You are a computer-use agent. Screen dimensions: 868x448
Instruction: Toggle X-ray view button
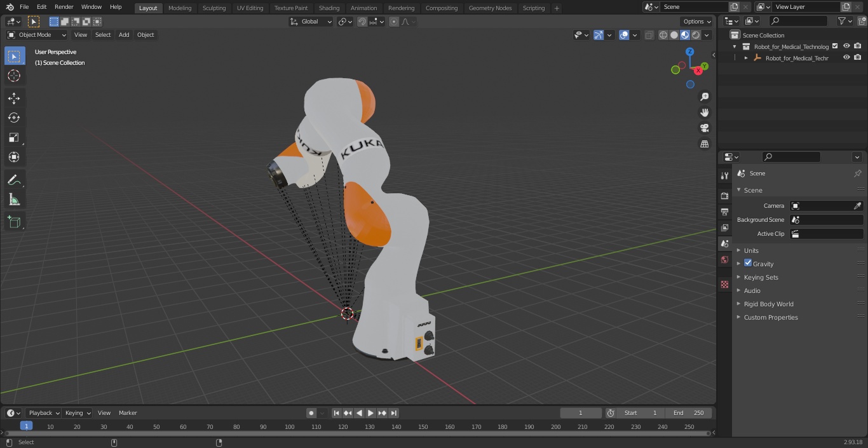pos(649,35)
